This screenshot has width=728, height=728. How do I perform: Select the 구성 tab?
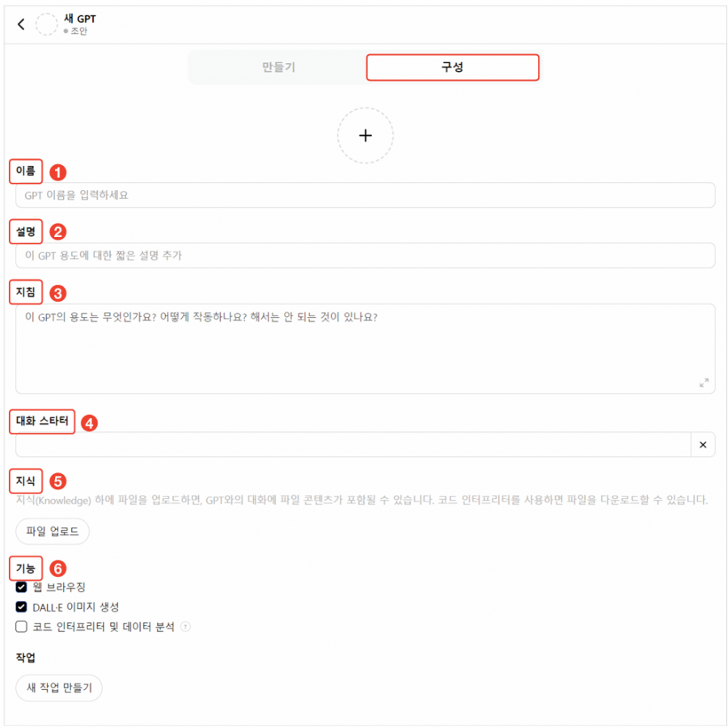[x=453, y=67]
